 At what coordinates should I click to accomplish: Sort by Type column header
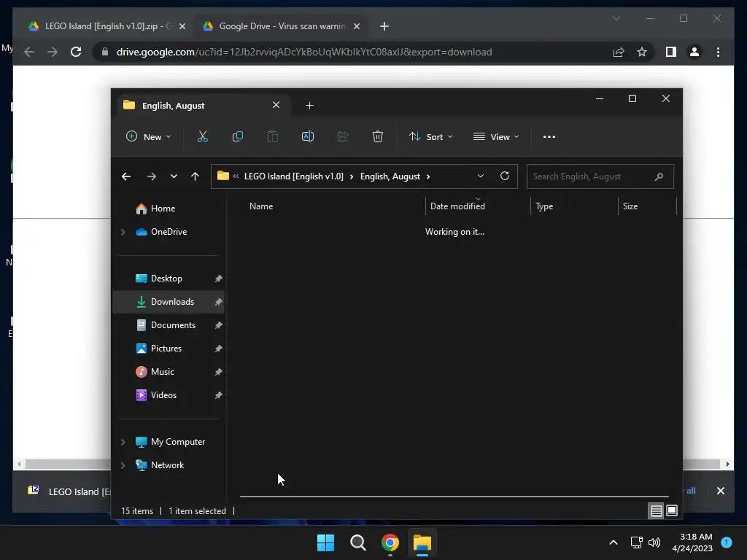[544, 206]
